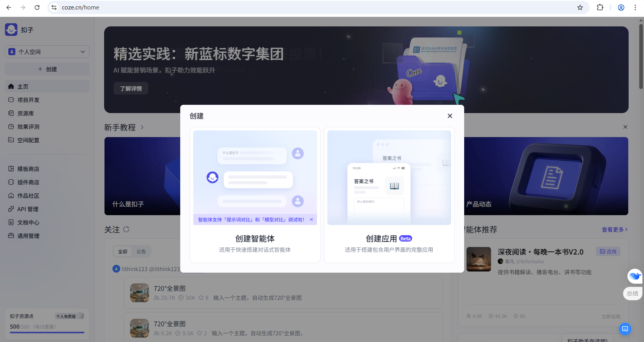Click 立即试用 on recommendation card

click(610, 316)
